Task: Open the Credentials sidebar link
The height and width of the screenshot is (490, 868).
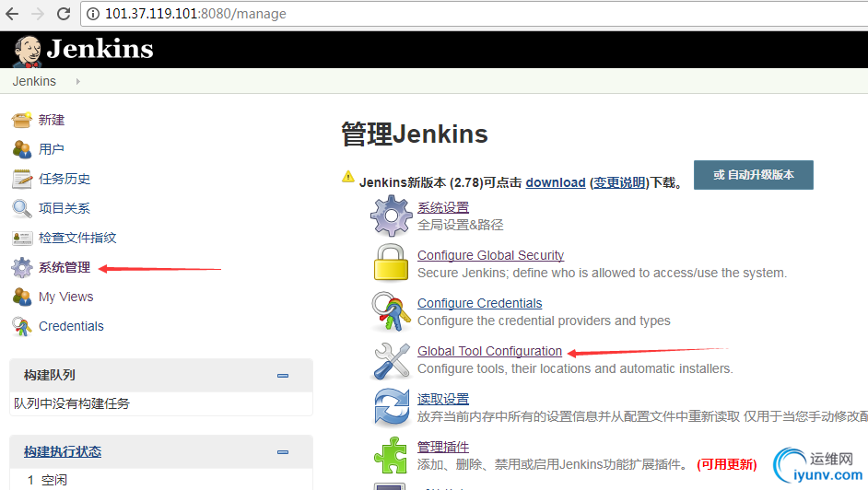Action: [x=71, y=326]
